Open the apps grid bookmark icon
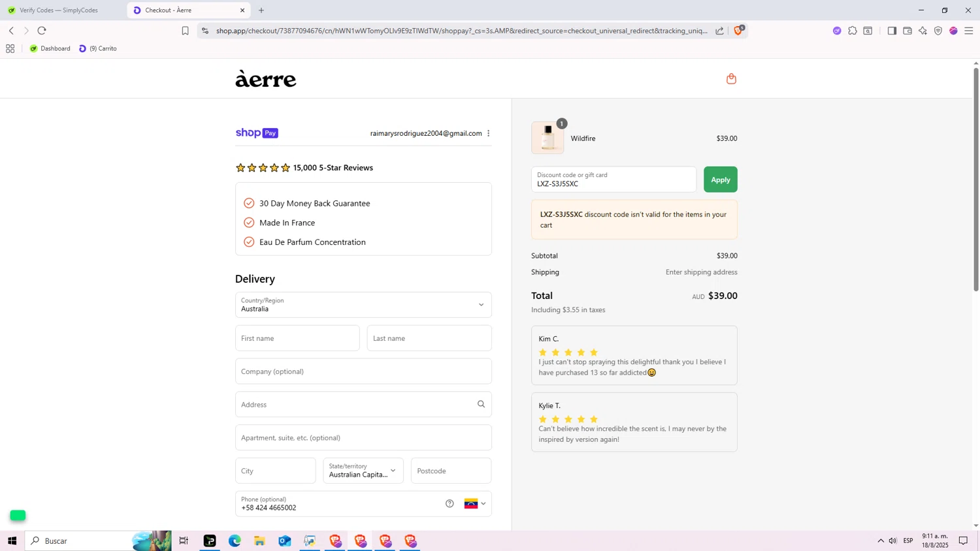Image resolution: width=980 pixels, height=551 pixels. tap(10, 48)
